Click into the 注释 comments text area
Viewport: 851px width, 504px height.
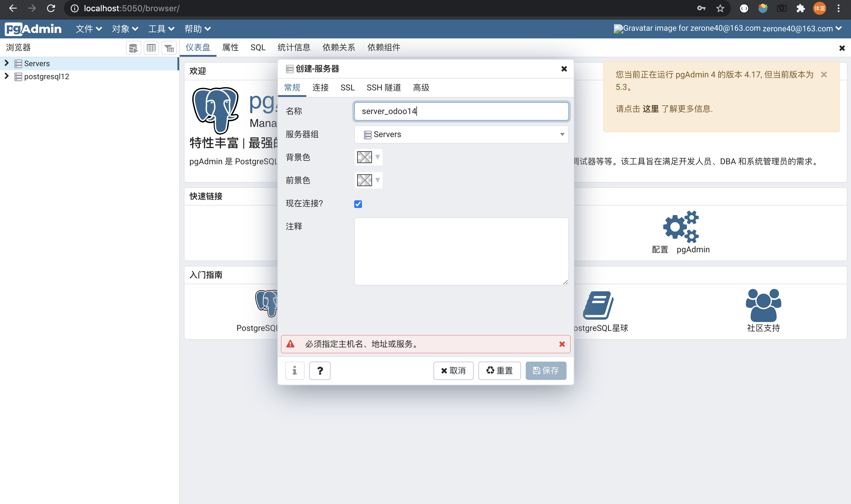point(461,251)
